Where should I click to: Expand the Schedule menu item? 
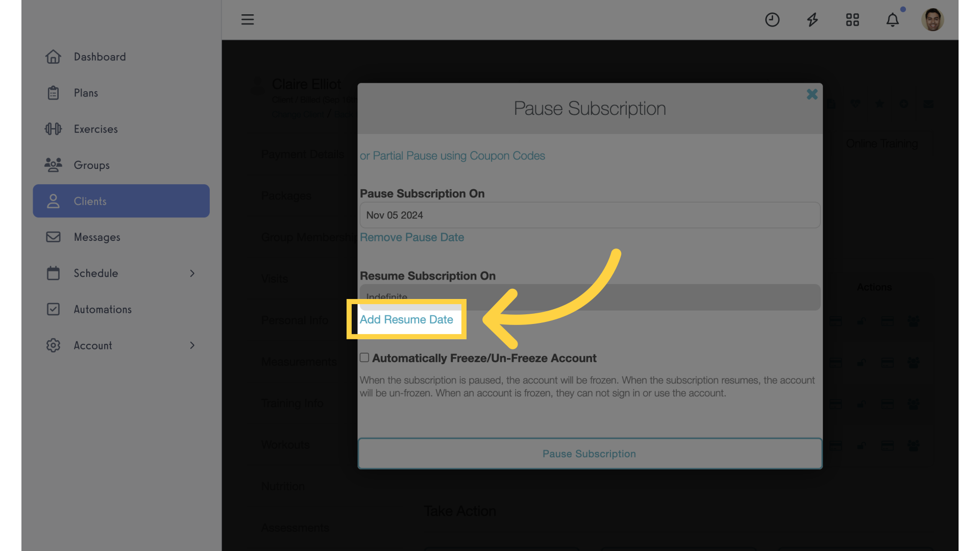click(x=192, y=273)
